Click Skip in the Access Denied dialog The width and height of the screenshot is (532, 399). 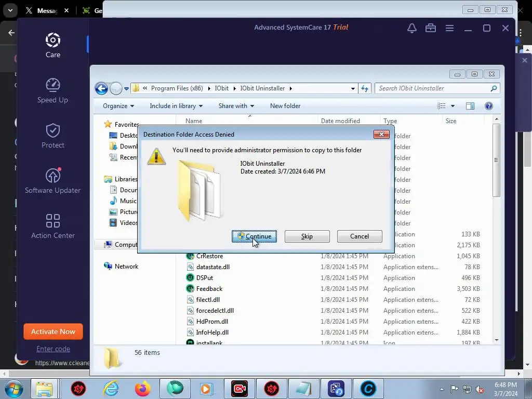tap(307, 236)
